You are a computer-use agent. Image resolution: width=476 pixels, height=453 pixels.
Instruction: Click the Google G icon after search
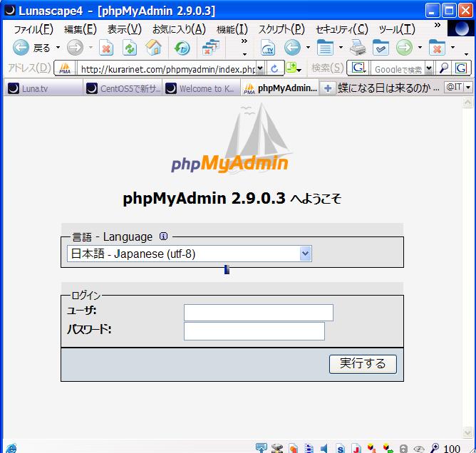[461, 68]
